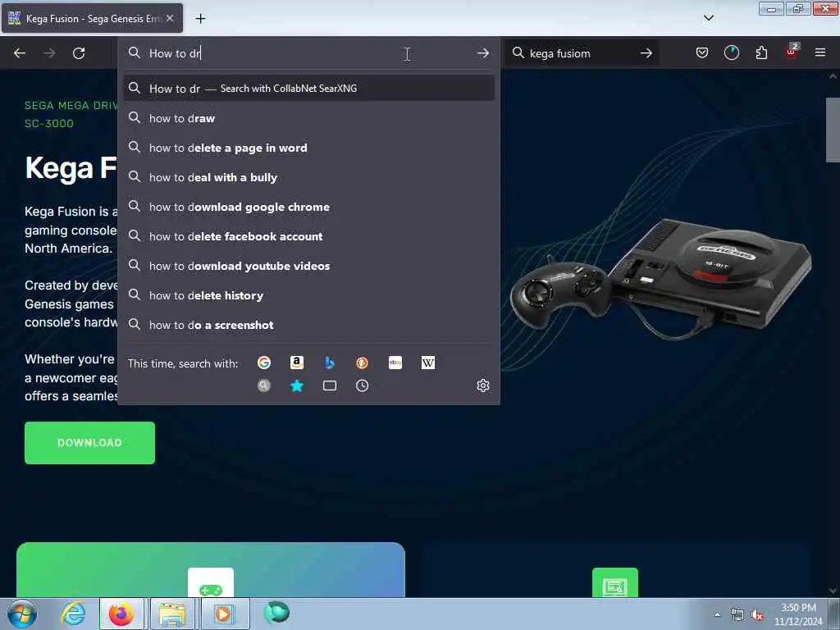Search this time with DuckDuckGo

coord(362,363)
